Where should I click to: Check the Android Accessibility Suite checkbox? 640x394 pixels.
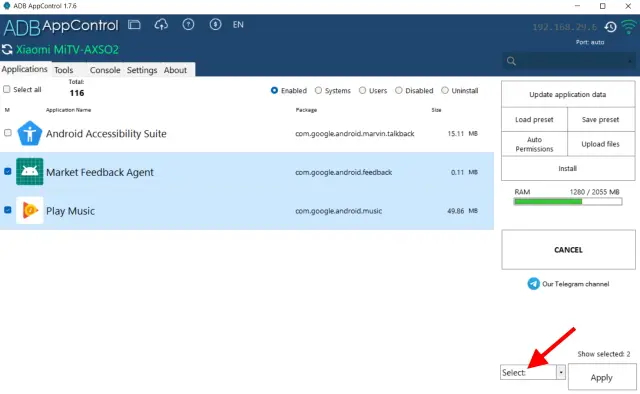8,133
